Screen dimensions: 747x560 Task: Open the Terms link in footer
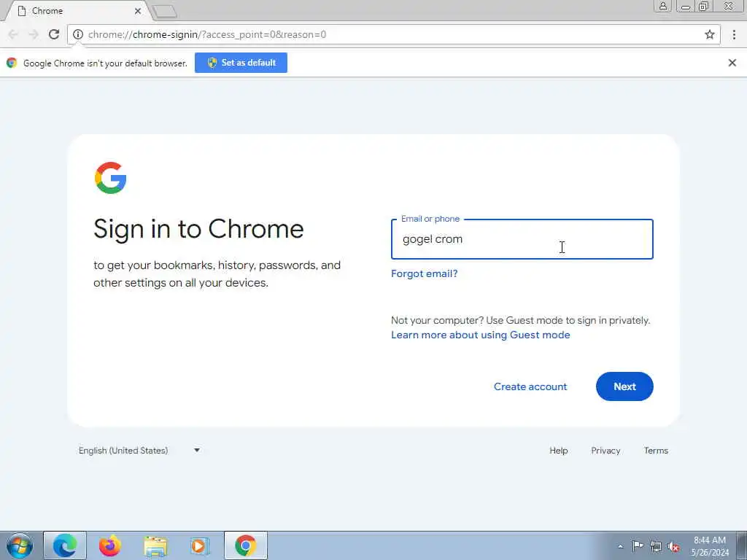click(x=656, y=450)
